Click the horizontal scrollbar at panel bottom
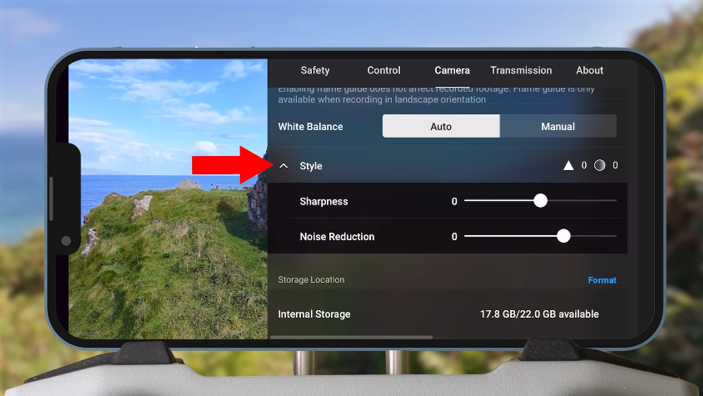 click(352, 337)
